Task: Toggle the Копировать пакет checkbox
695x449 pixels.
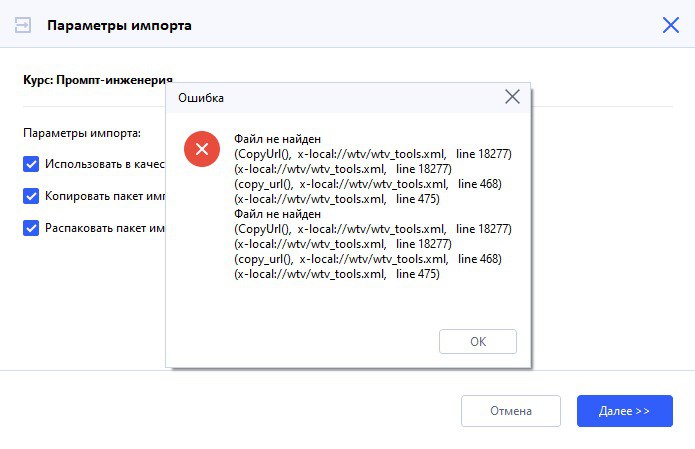Action: pyautogui.click(x=31, y=196)
